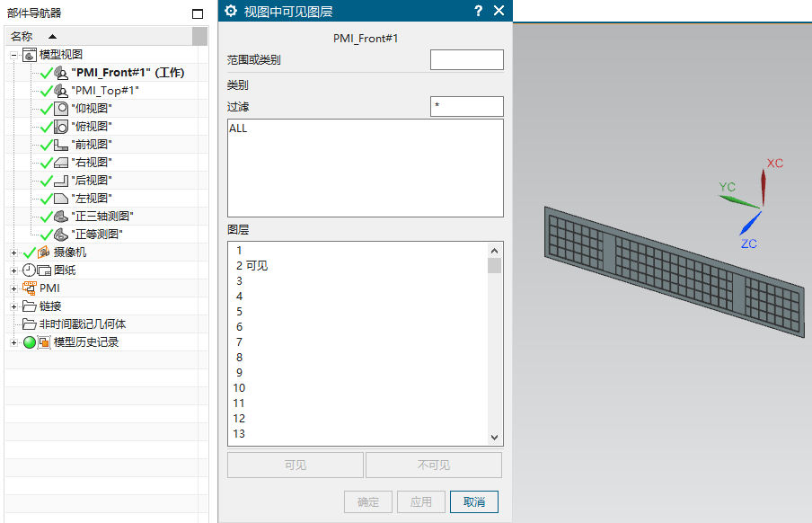Select the 仰视图 view icon

pos(61,109)
